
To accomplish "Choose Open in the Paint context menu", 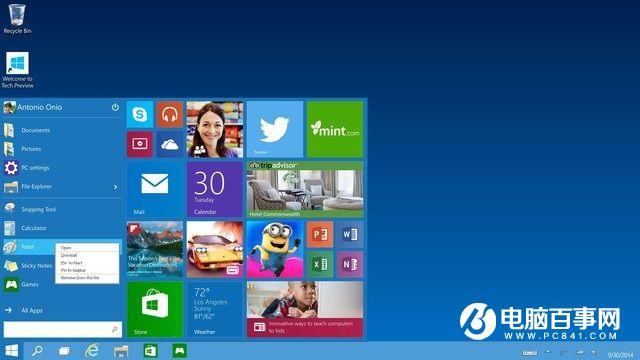I will click(87, 248).
